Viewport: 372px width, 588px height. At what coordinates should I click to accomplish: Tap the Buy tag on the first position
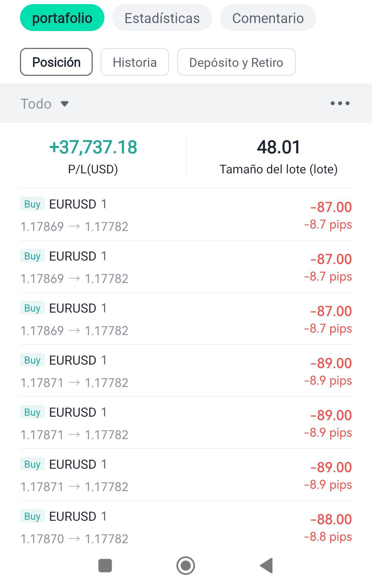click(x=32, y=204)
